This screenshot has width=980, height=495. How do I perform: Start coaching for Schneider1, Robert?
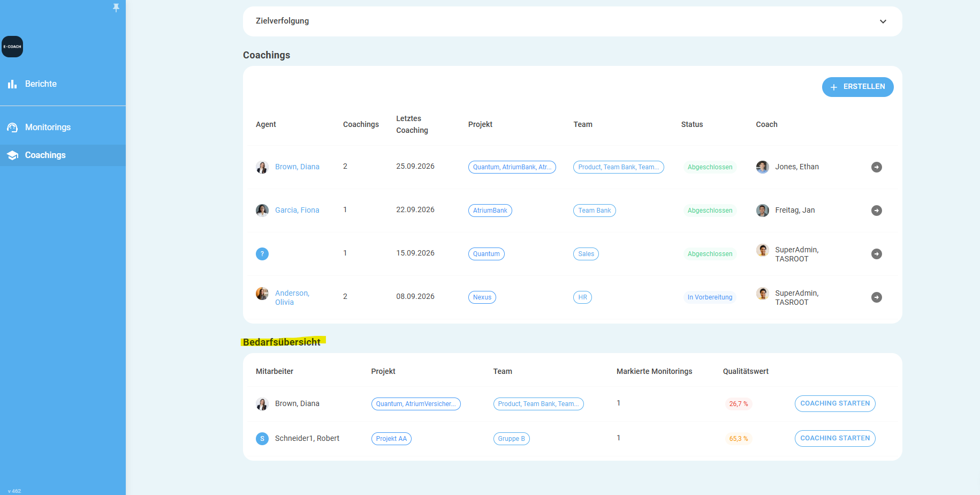tap(835, 438)
